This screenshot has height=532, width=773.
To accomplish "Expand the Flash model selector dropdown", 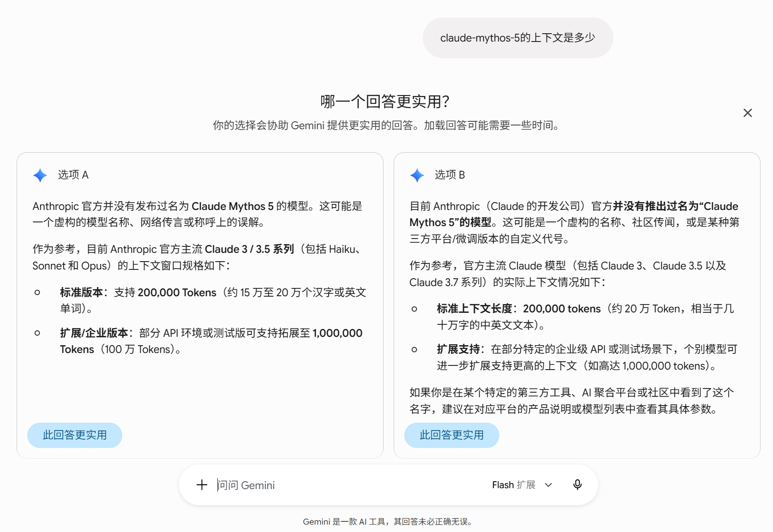I will tap(522, 485).
